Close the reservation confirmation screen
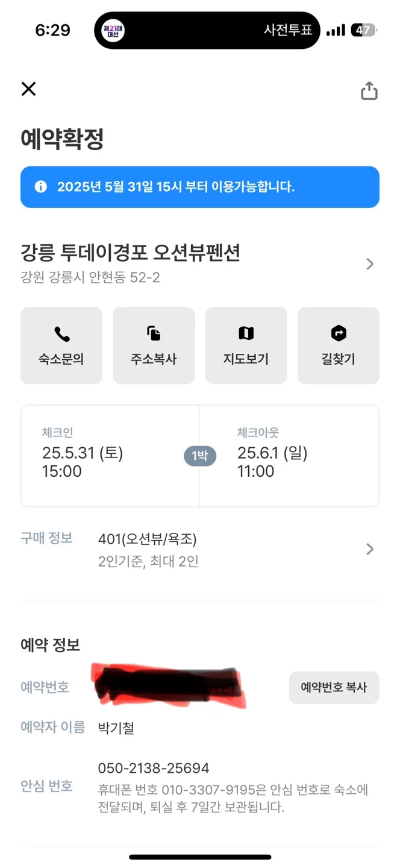Image resolution: width=400 pixels, height=868 pixels. click(28, 89)
